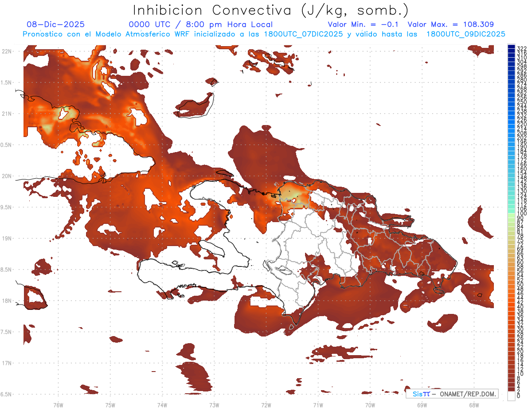This screenshot has width=532, height=411.
Task: Click "0000 UTC / 8:00 pm Hora Local"
Action: coord(200,25)
